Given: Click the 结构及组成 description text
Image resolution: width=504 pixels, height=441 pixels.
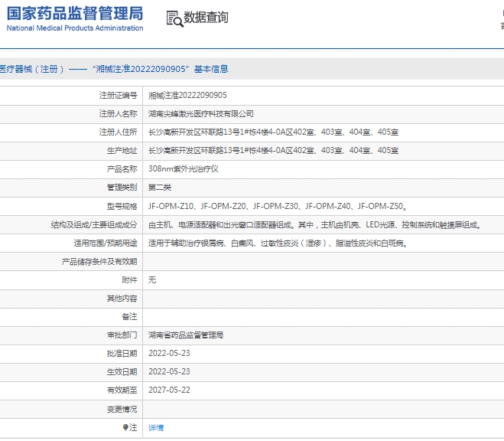Looking at the screenshot, I should click(x=314, y=225).
